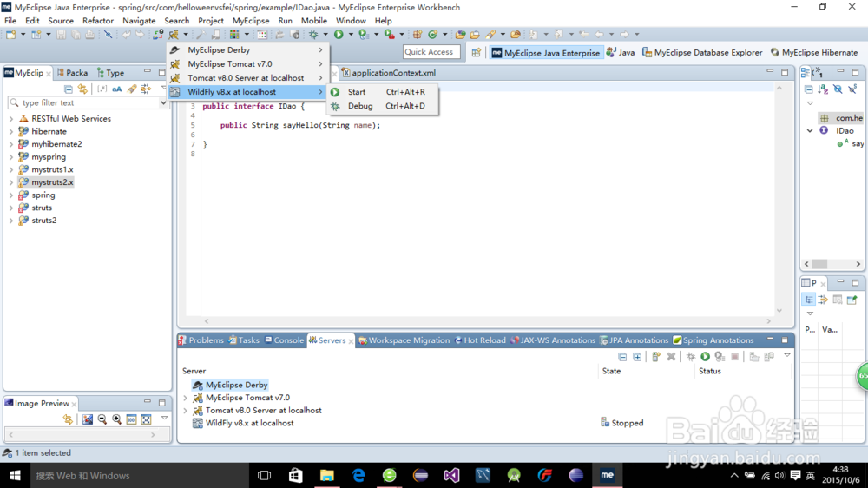The height and width of the screenshot is (488, 868).
Task: Select WildFly v8.x at localhost server row
Action: click(249, 423)
